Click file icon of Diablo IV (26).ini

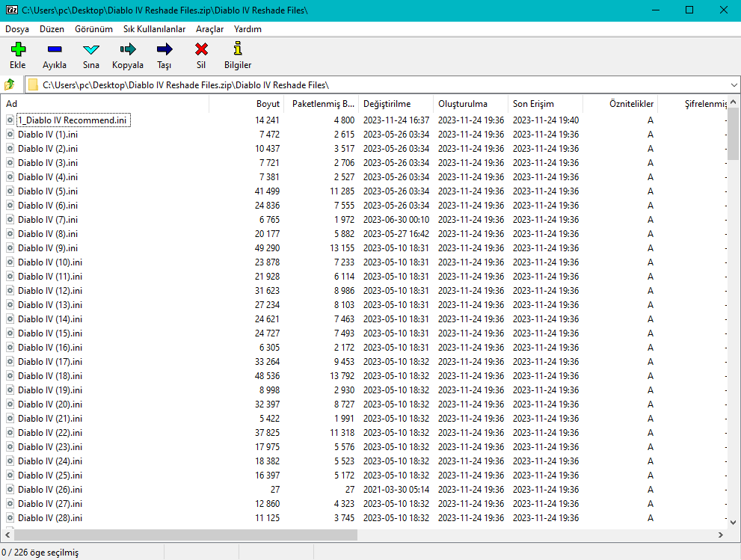coord(10,490)
